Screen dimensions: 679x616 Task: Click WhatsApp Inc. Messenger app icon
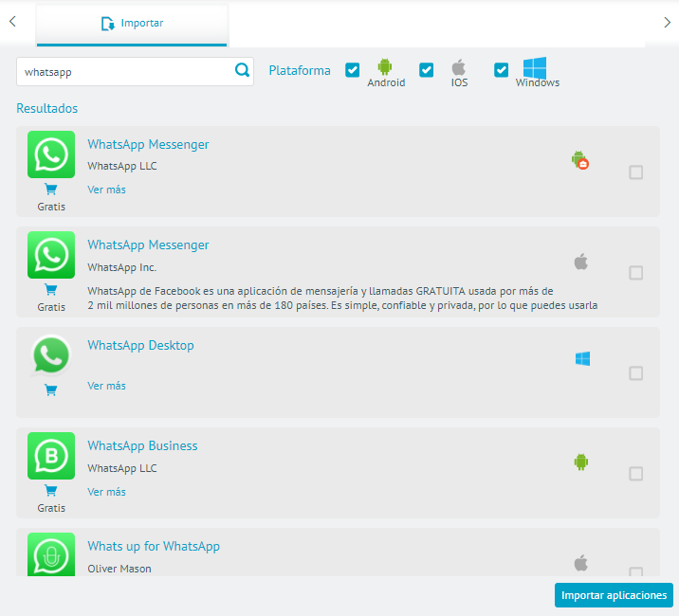coord(51,255)
